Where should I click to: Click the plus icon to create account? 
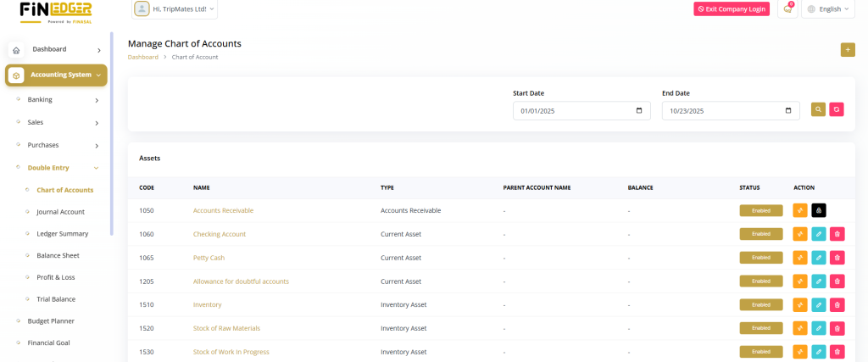tap(848, 50)
